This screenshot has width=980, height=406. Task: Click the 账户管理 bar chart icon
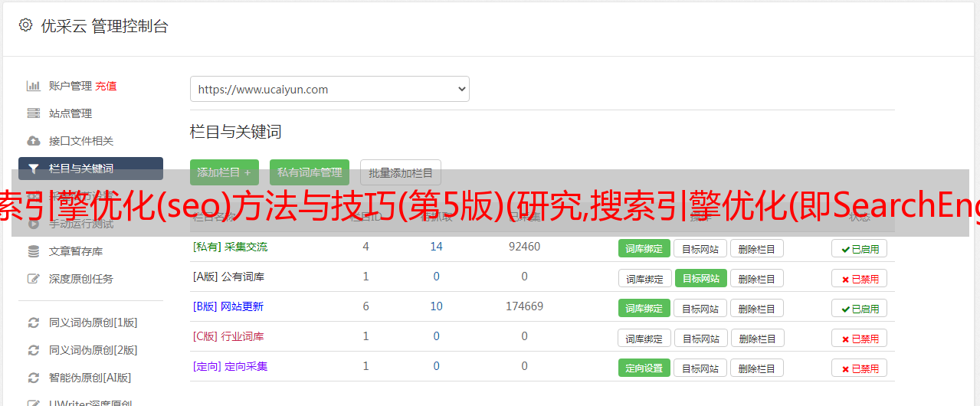pos(33,86)
